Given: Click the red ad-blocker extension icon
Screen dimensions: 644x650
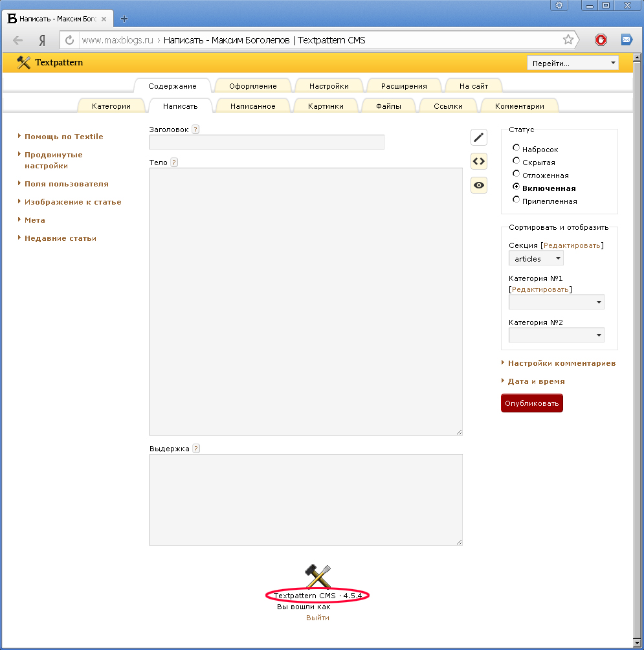Looking at the screenshot, I should 601,39.
